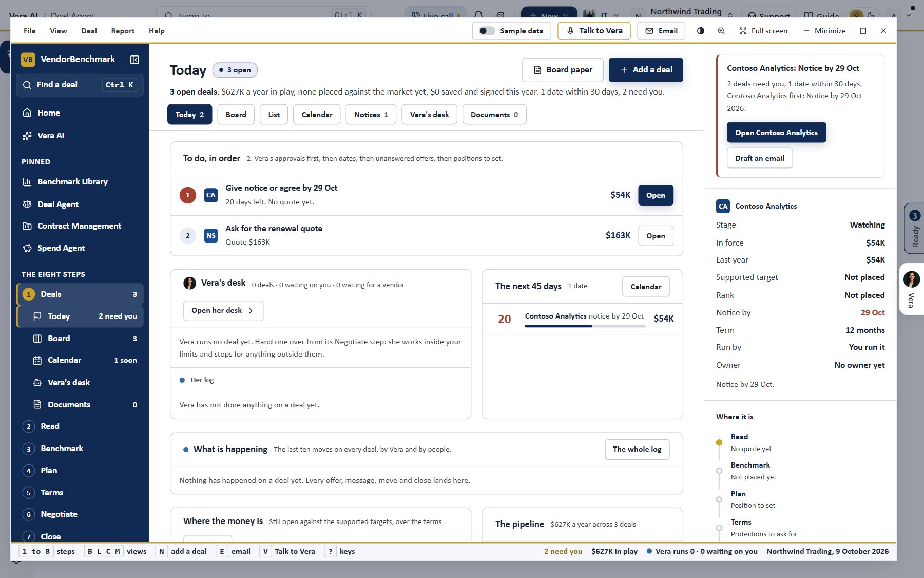Go to step 6 Negotiate
Image resolution: width=924 pixels, height=578 pixels.
[x=80, y=514]
